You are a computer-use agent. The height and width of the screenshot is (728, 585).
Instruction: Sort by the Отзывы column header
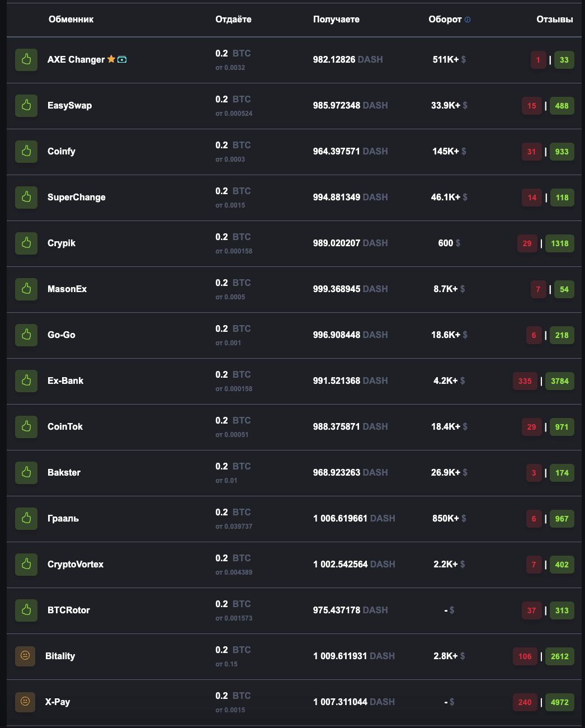(x=554, y=20)
